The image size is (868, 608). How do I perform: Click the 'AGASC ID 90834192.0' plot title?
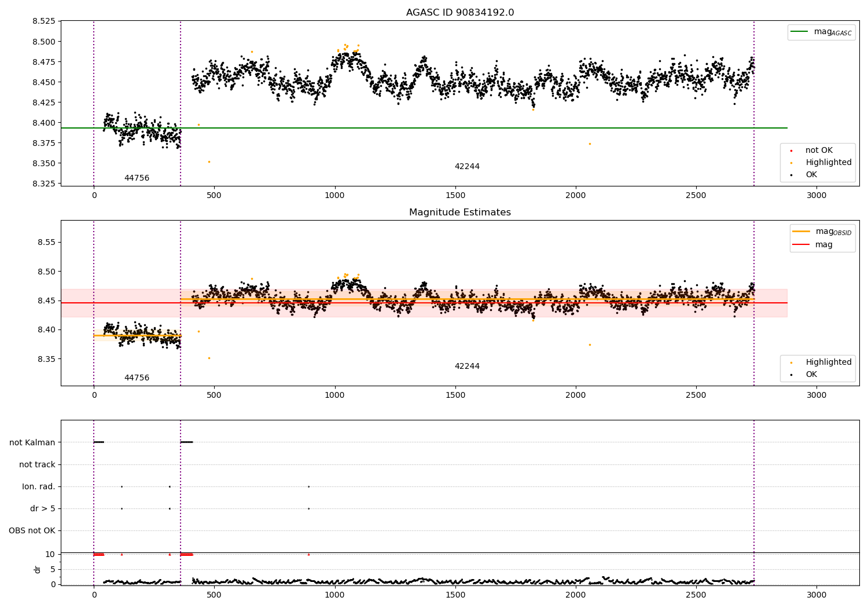[x=459, y=13]
